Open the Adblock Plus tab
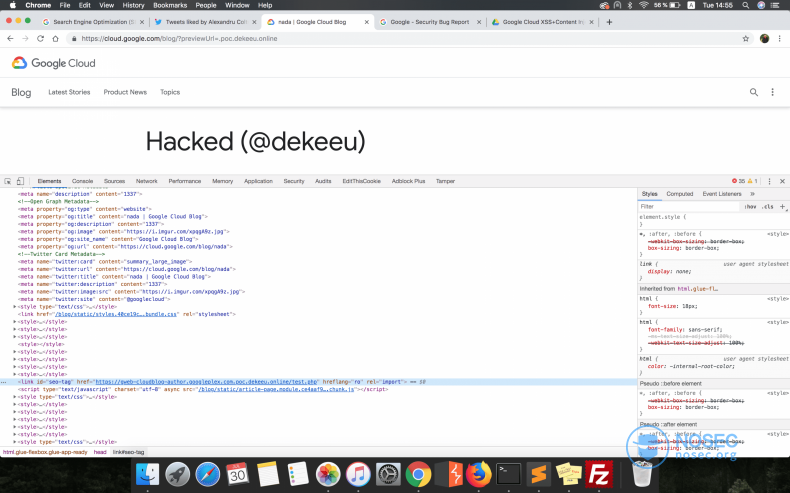 (x=408, y=181)
